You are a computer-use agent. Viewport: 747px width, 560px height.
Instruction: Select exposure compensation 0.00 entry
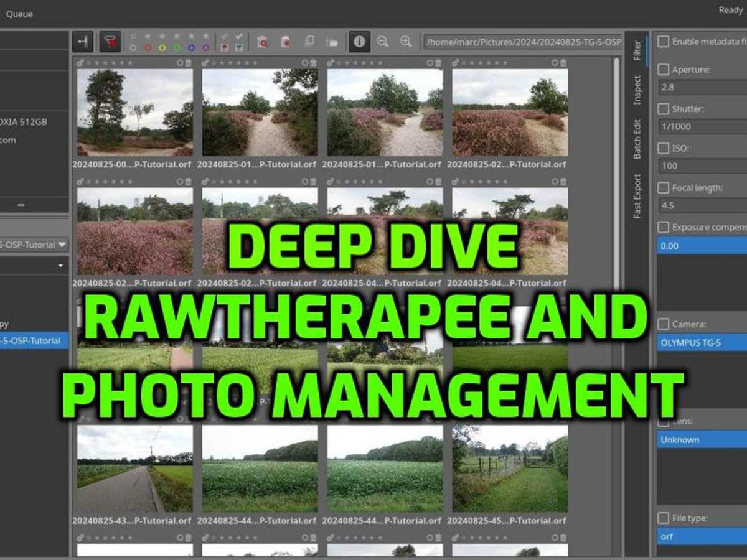coord(702,245)
